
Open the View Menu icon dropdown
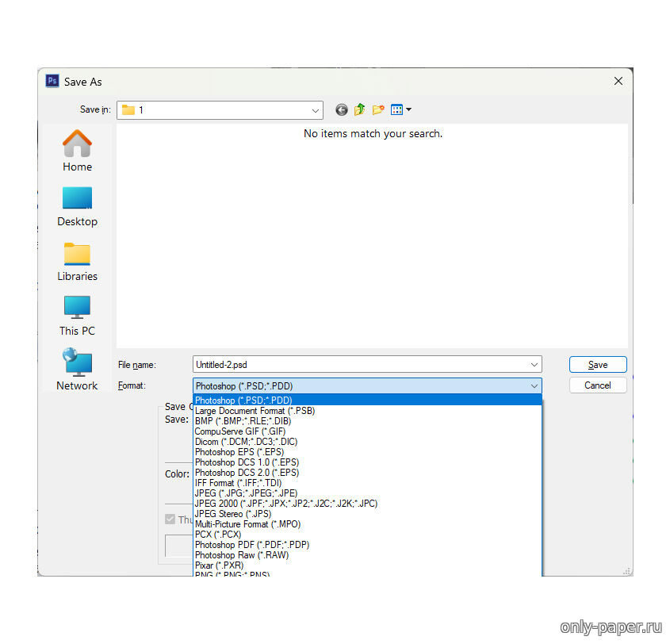[x=400, y=109]
